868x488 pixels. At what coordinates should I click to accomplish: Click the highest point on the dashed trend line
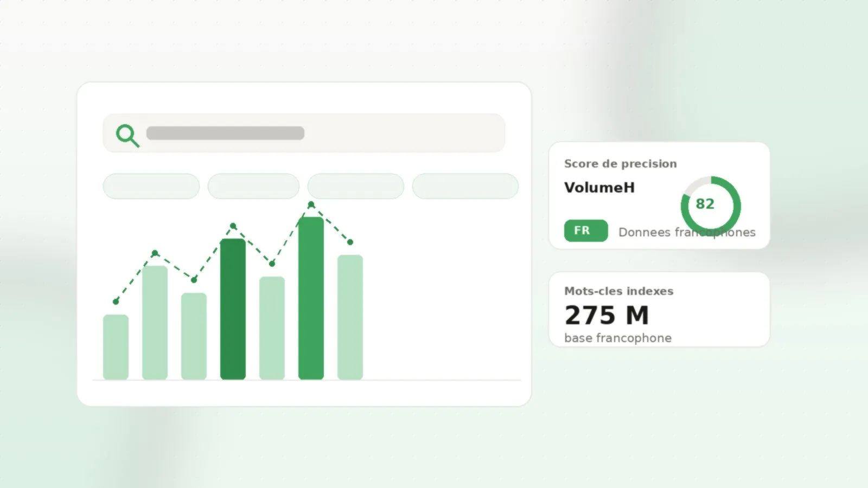point(311,204)
